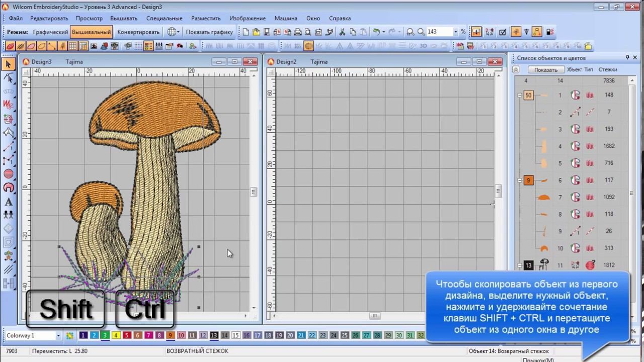Select object 7 row in the object list
The width and height of the screenshot is (644, 362).
point(559,197)
